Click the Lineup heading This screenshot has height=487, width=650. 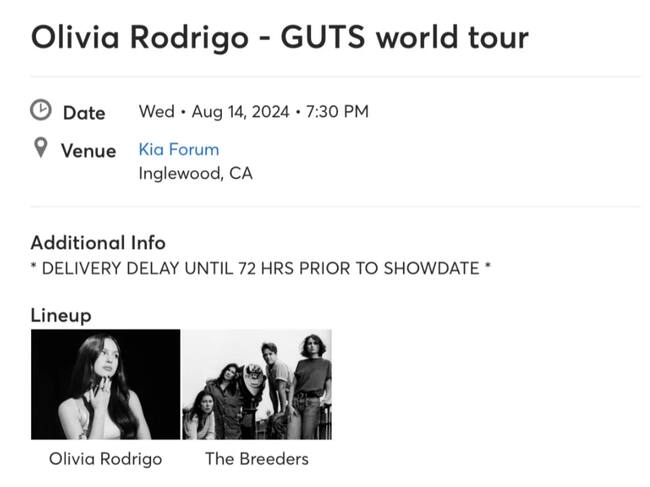tap(61, 315)
